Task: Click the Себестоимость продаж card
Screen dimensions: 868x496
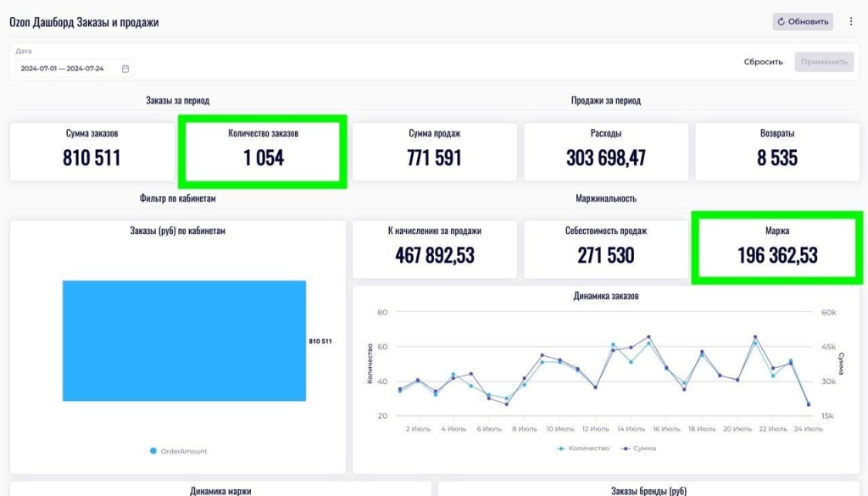Action: (x=605, y=248)
